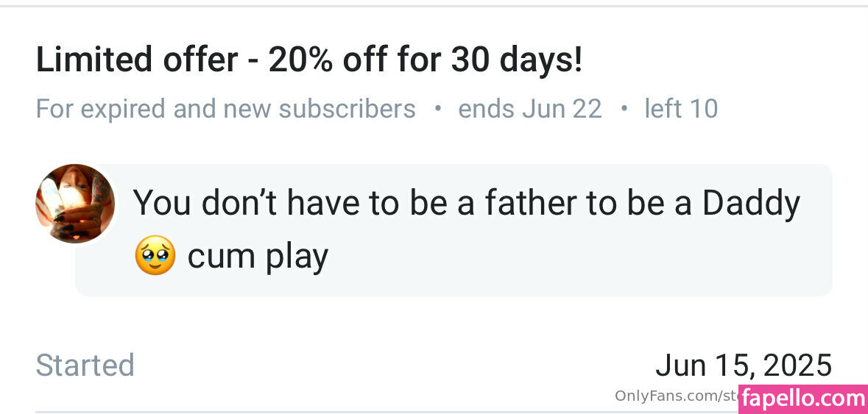Click the "left 10" remaining count
This screenshot has height=414, width=868.
click(681, 109)
